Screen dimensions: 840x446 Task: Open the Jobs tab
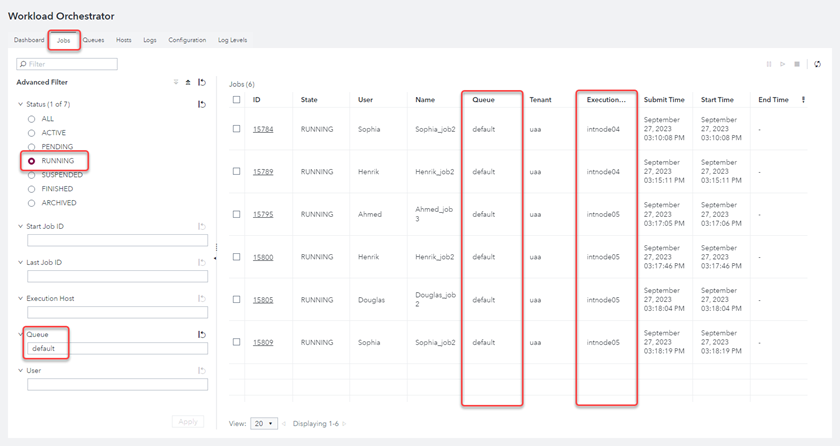[64, 40]
